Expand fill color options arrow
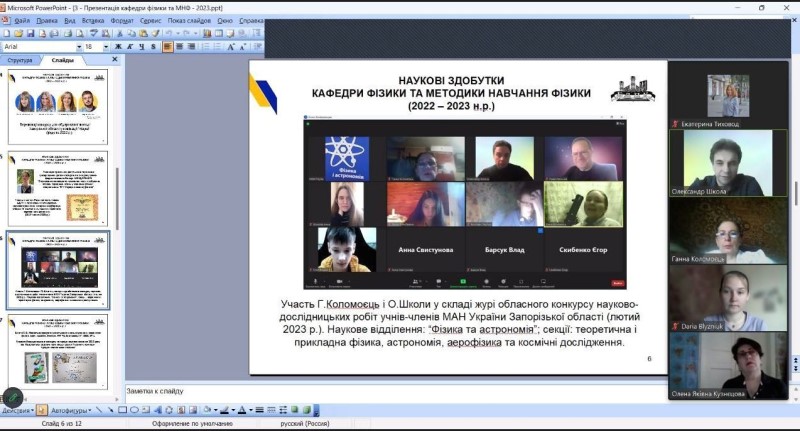The height and width of the screenshot is (431, 800). (x=215, y=410)
